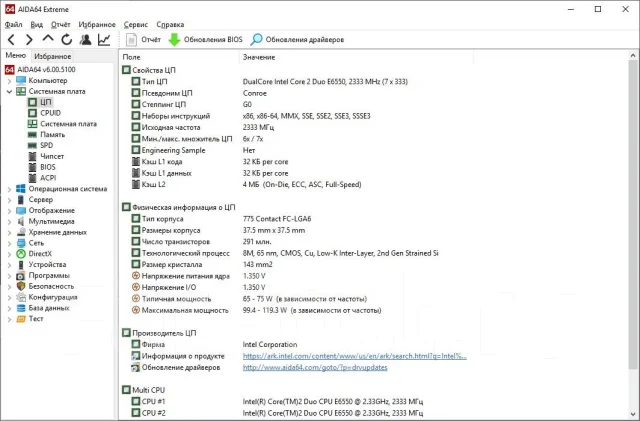Click the Конфигурация icon
The image size is (640, 421).
[21, 297]
